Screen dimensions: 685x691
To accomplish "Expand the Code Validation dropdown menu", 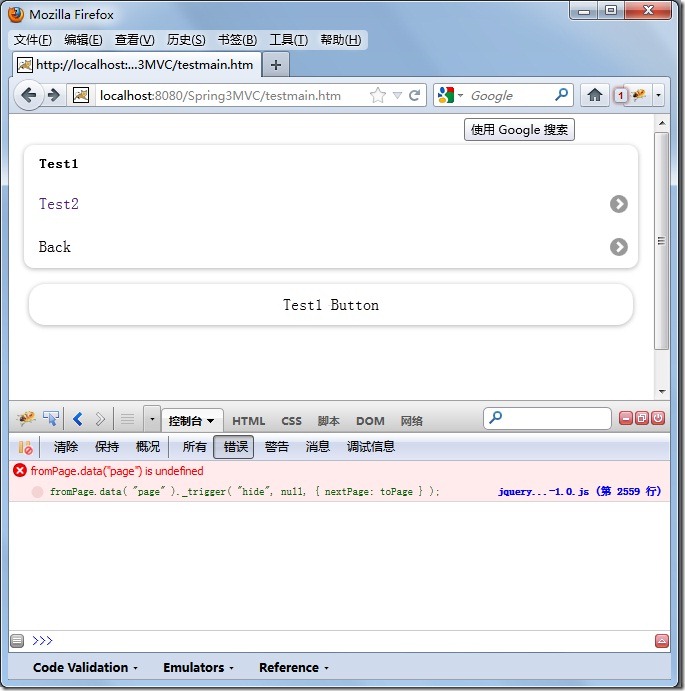I will click(x=85, y=668).
